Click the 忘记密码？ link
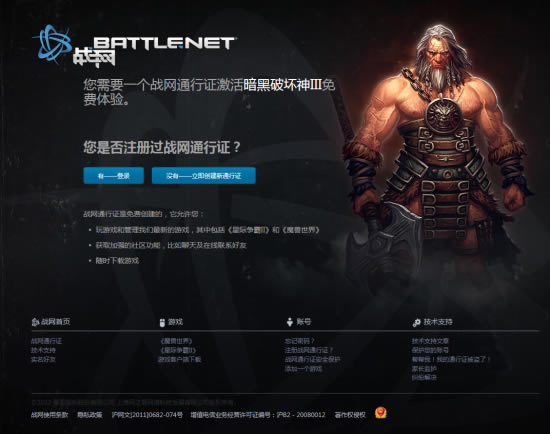 tap(300, 341)
